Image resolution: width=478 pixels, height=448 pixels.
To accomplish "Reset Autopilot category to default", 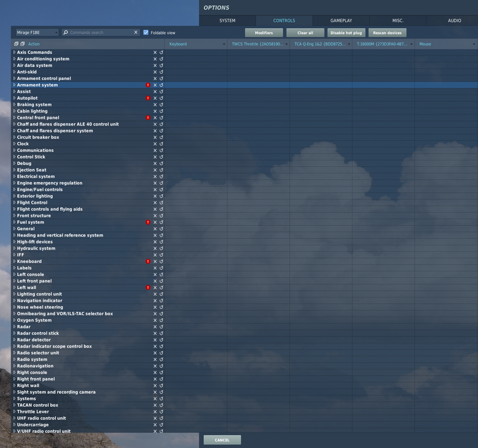I will click(x=161, y=98).
